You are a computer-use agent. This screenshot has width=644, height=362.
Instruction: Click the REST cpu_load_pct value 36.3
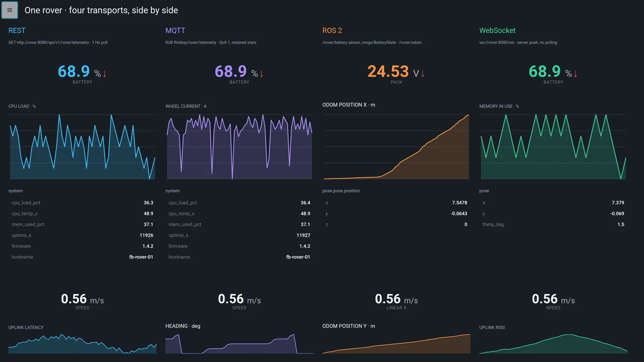click(x=149, y=203)
